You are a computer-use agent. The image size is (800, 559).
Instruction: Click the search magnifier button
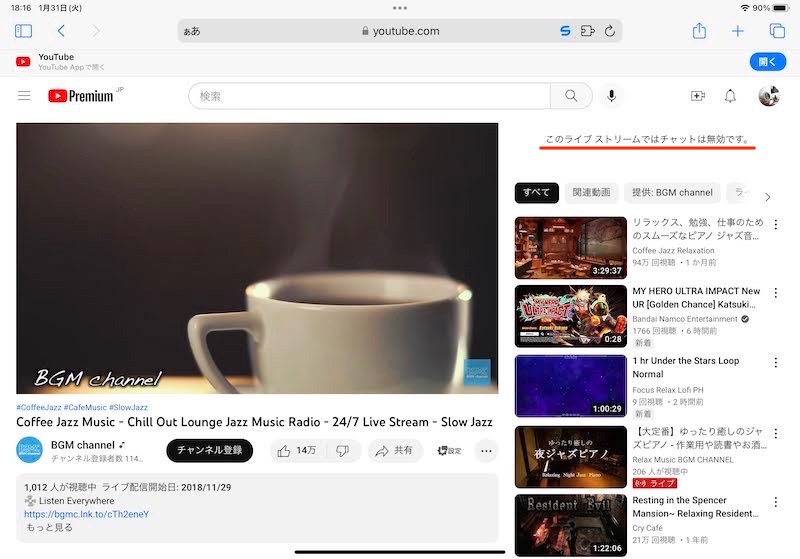pos(571,96)
